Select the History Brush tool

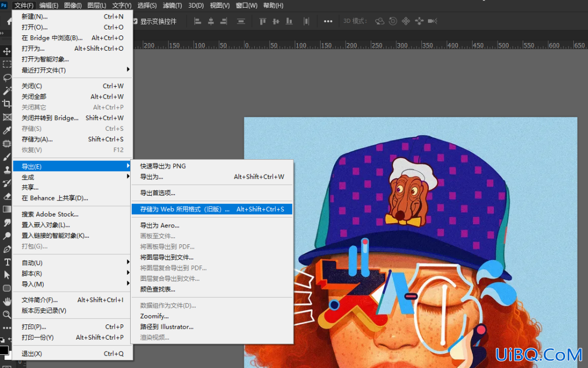(7, 183)
